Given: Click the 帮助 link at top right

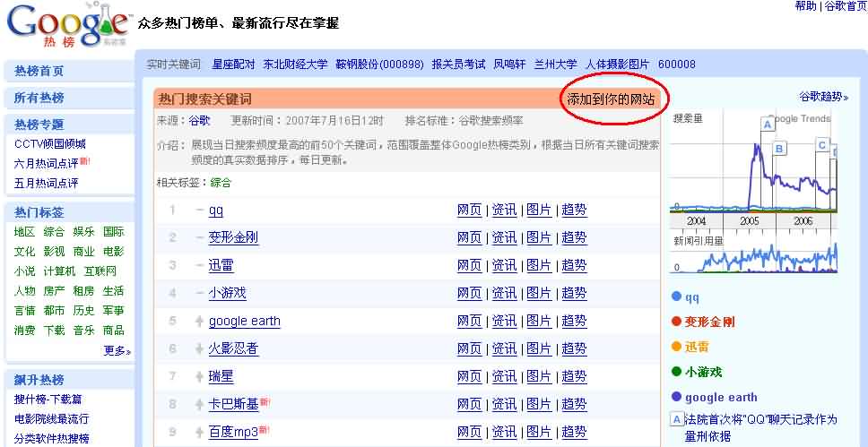Looking at the screenshot, I should (x=805, y=6).
